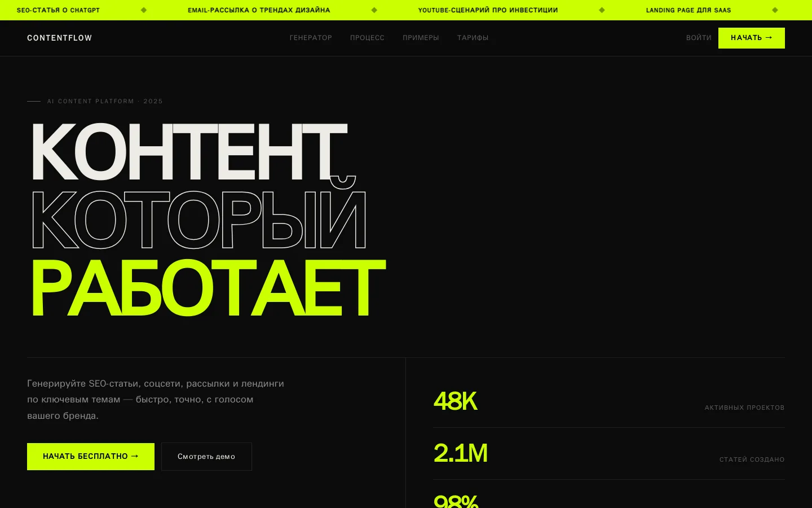Screen dimensions: 812x508
Task: Click the ВОЙТИ login link
Action: click(x=699, y=38)
